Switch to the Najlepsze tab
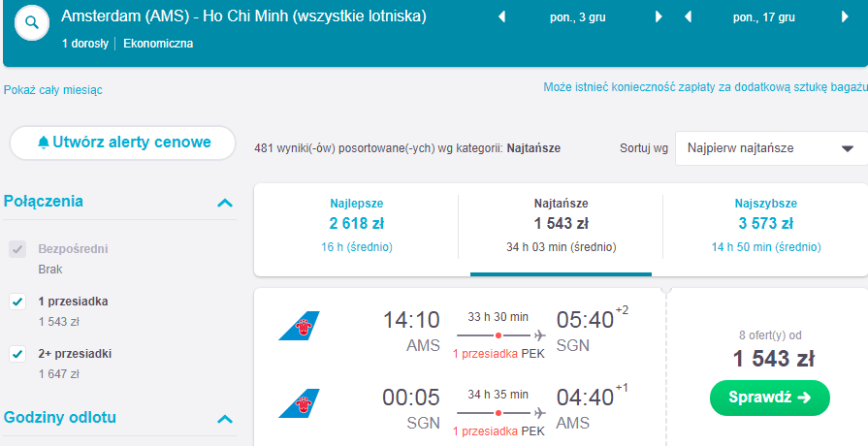This screenshot has height=446, width=868. pyautogui.click(x=357, y=227)
